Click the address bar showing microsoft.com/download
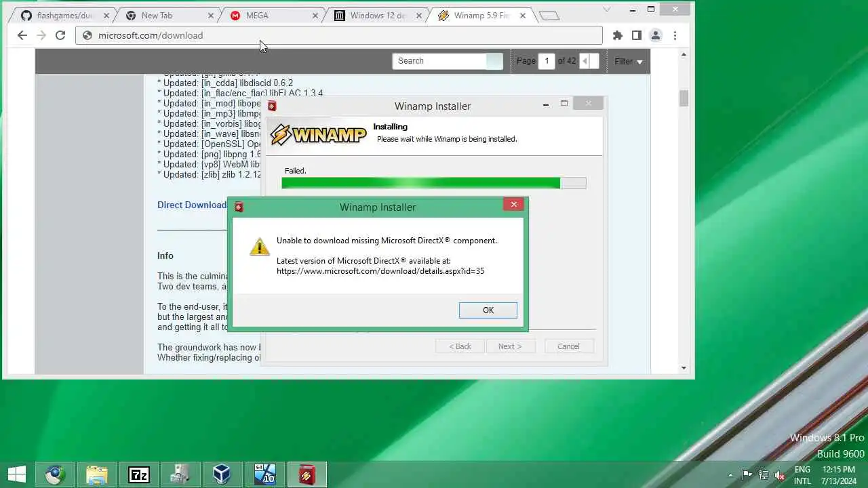This screenshot has width=868, height=488. click(339, 35)
